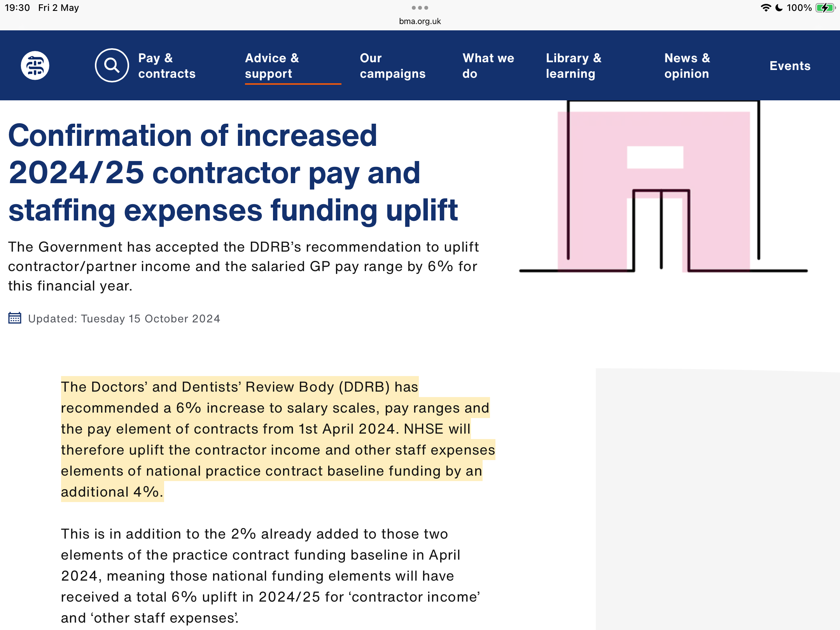Tap the bma.org.uk address bar
Viewport: 840px width, 630px height.
click(x=420, y=21)
